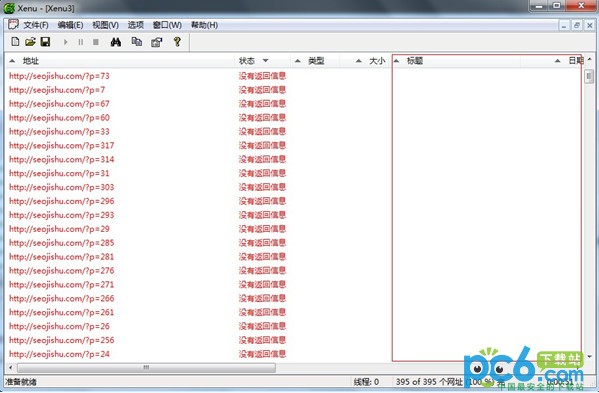The image size is (599, 393).
Task: Click the Help question mark icon
Action: pyautogui.click(x=177, y=42)
